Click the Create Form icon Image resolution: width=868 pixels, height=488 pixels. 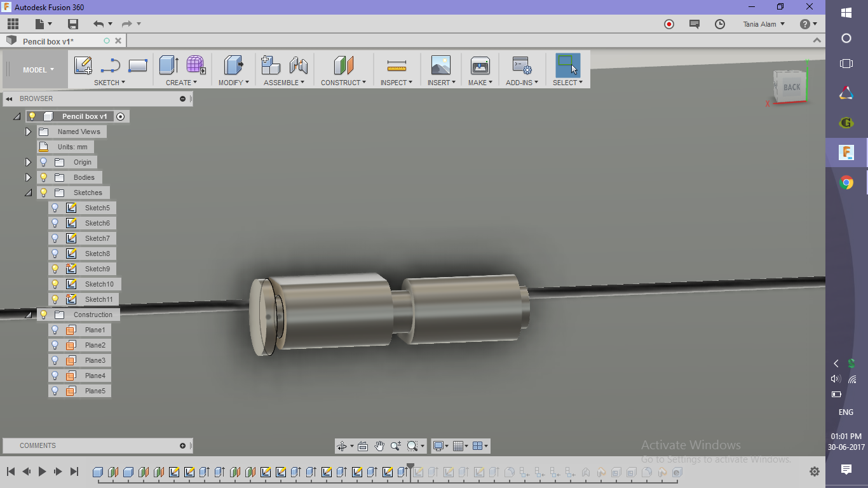(x=196, y=65)
